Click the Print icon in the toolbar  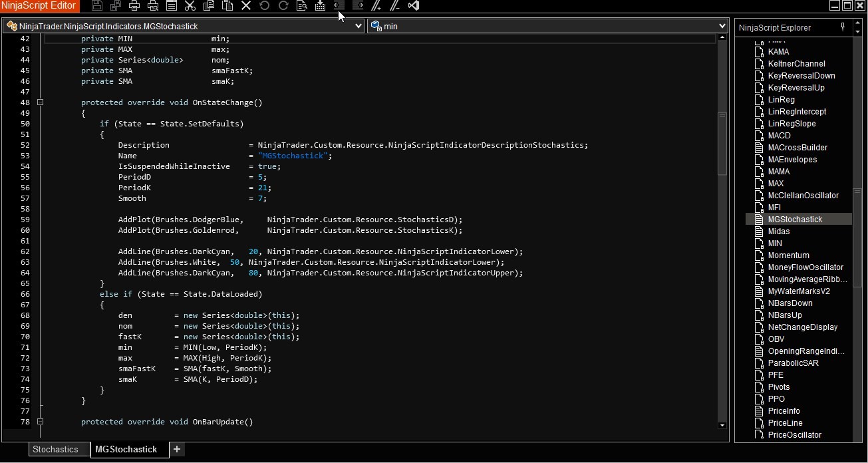click(134, 6)
